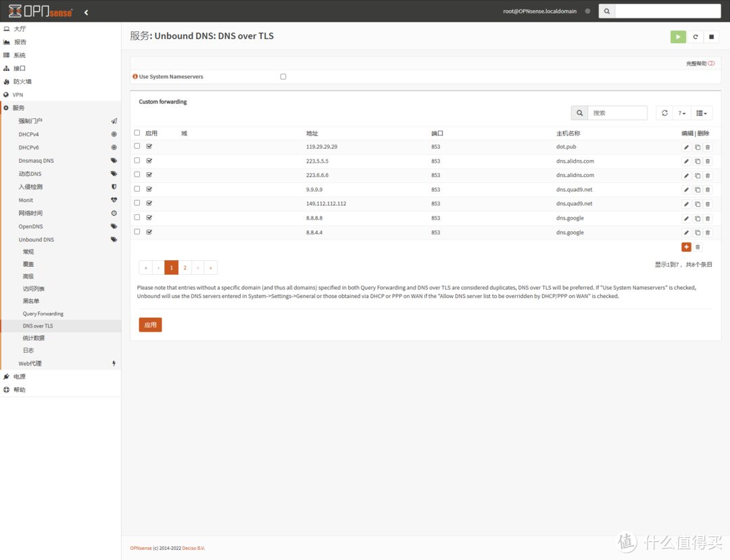
Task: Start the Unbound service with play button
Action: point(678,36)
